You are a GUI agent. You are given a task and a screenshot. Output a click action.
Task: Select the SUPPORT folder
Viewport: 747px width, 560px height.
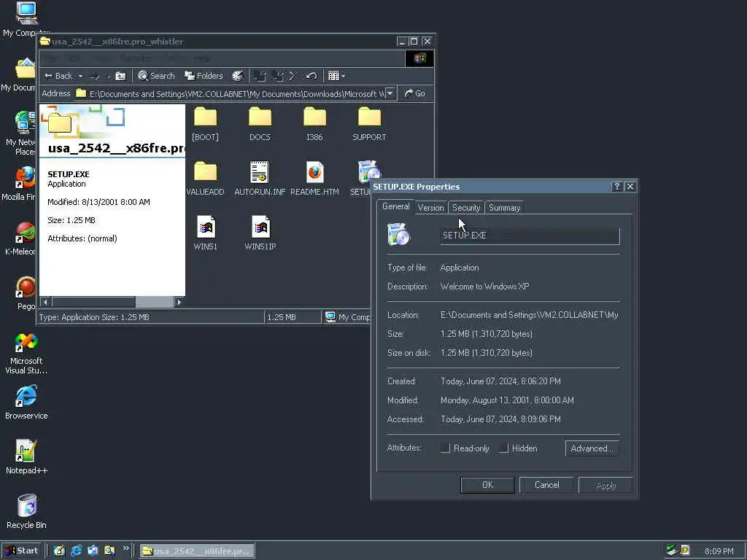(x=369, y=124)
